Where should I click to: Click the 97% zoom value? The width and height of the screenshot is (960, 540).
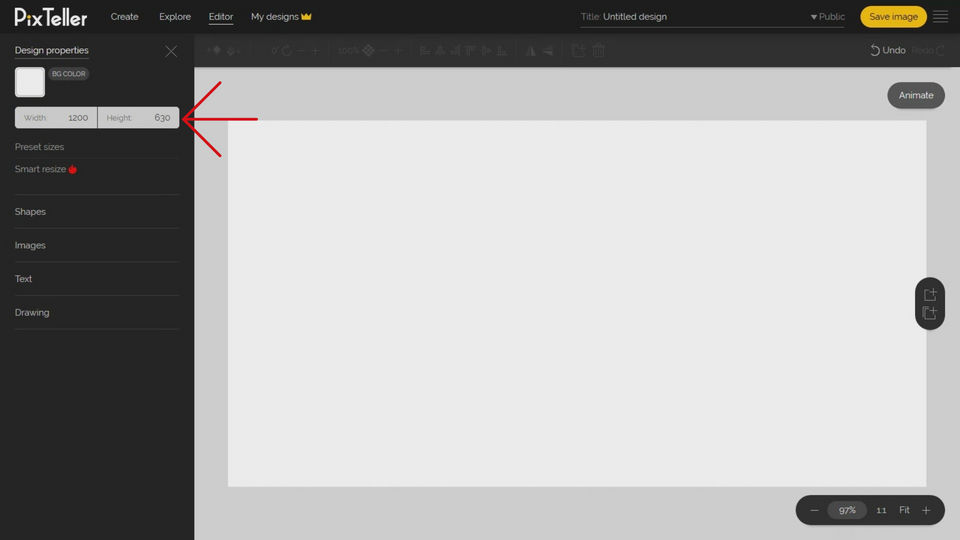tap(847, 510)
